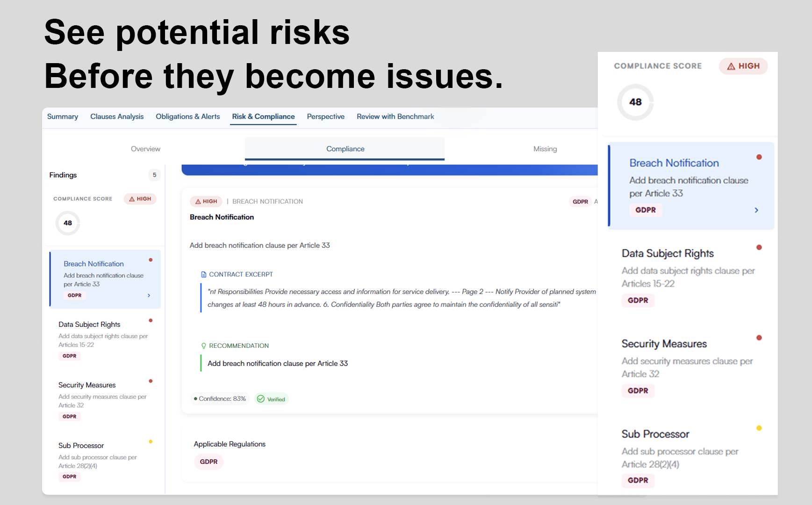Click the Contract Excerpt document icon
Viewport: 812px width, 505px height.
click(203, 274)
